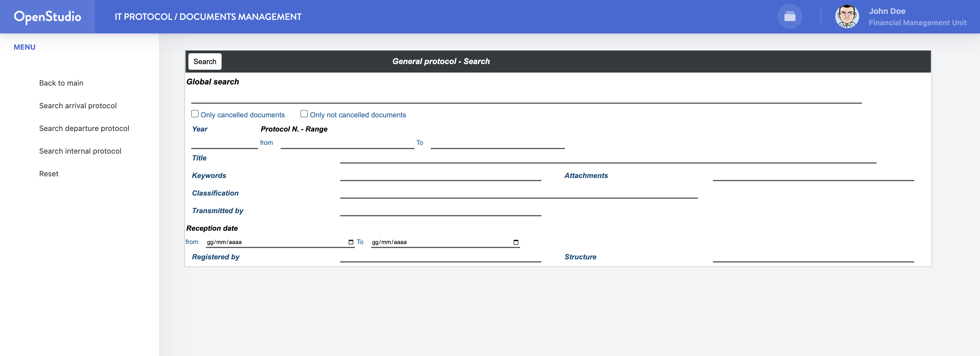This screenshot has height=356, width=980.
Task: Go Back to main menu
Action: pos(61,83)
